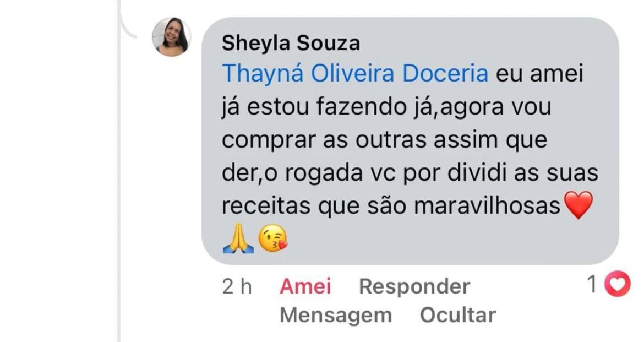This screenshot has width=644, height=342.
Task: Click the red heart emoji in comment
Action: [578, 205]
